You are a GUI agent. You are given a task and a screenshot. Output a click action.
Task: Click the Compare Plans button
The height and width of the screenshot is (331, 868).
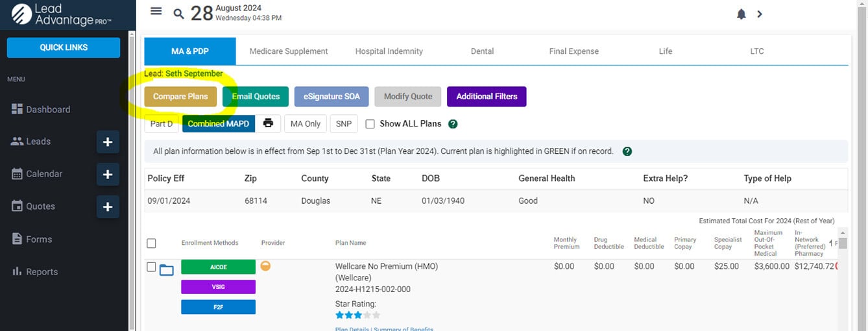[x=180, y=96]
